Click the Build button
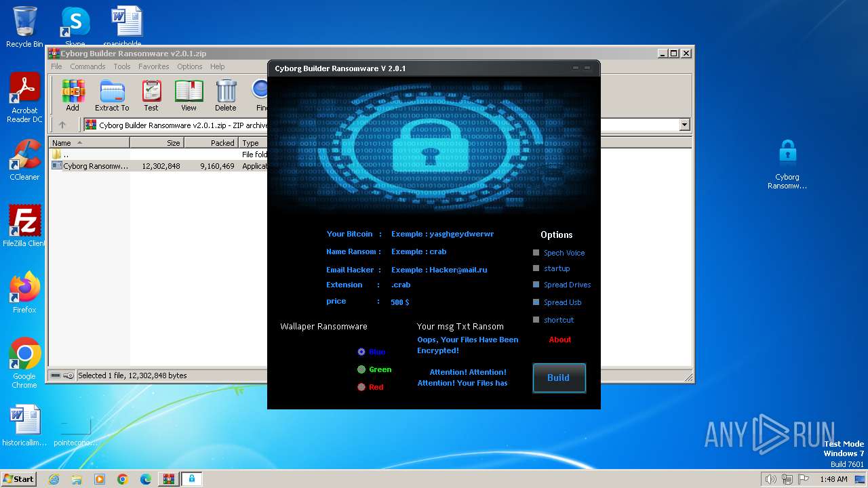 pos(559,378)
